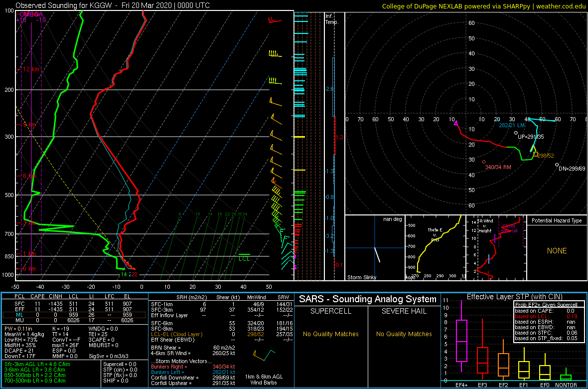Click the OMEGA label on the skew-T

click(x=31, y=14)
